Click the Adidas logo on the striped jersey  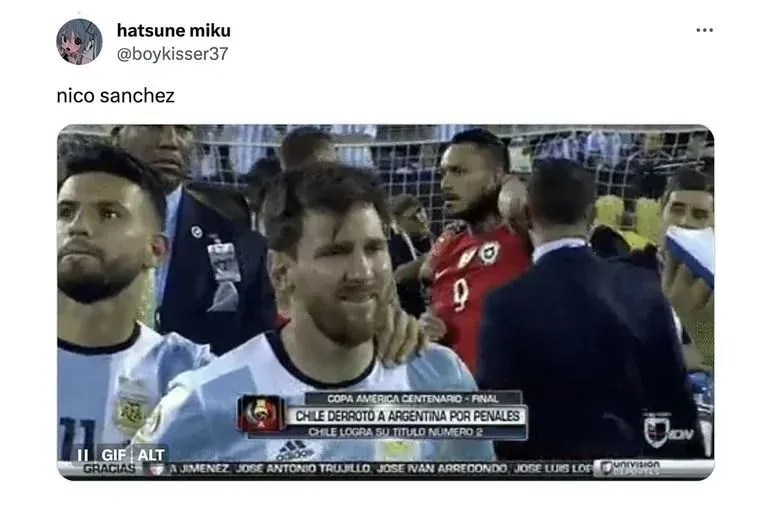pyautogui.click(x=291, y=451)
